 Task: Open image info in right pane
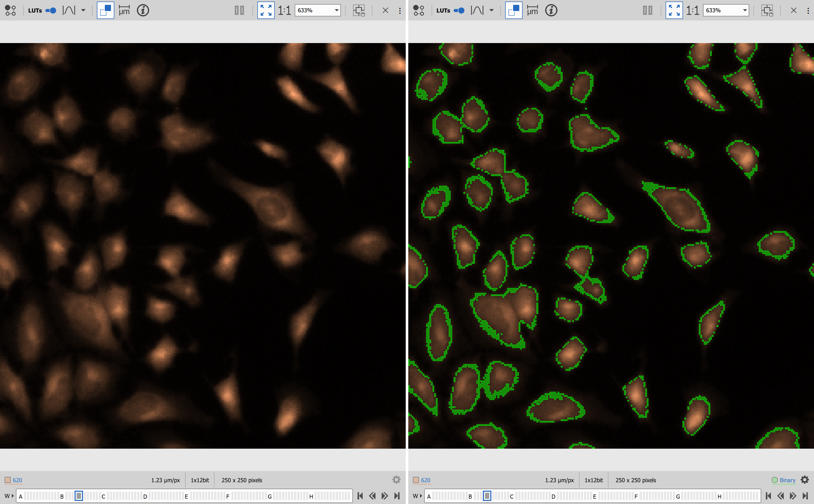(x=551, y=10)
